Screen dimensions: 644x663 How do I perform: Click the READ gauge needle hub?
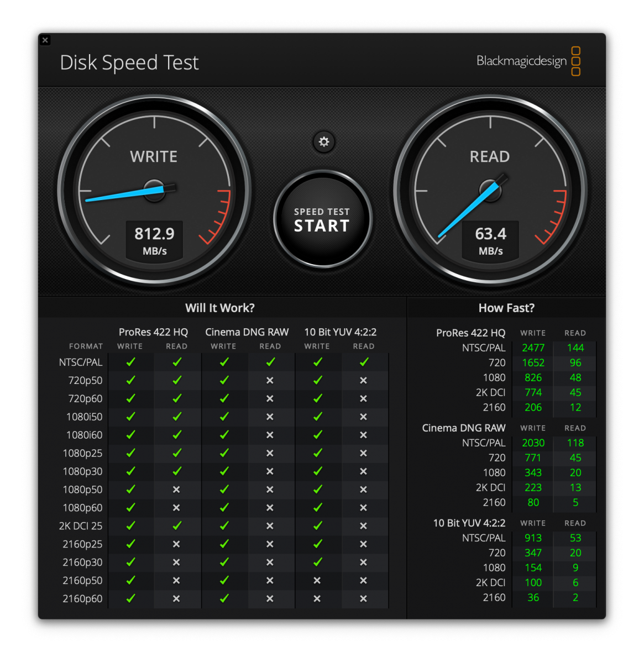point(490,191)
